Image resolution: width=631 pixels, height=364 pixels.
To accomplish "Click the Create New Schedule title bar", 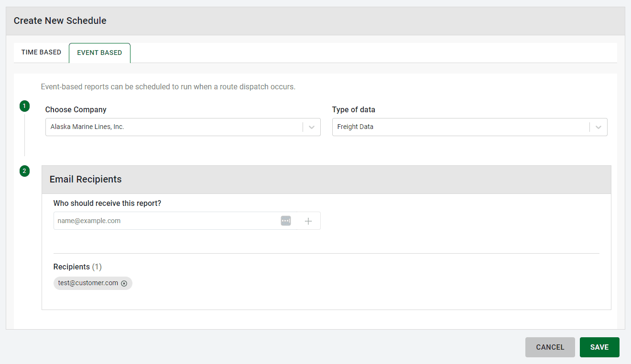I will point(60,21).
